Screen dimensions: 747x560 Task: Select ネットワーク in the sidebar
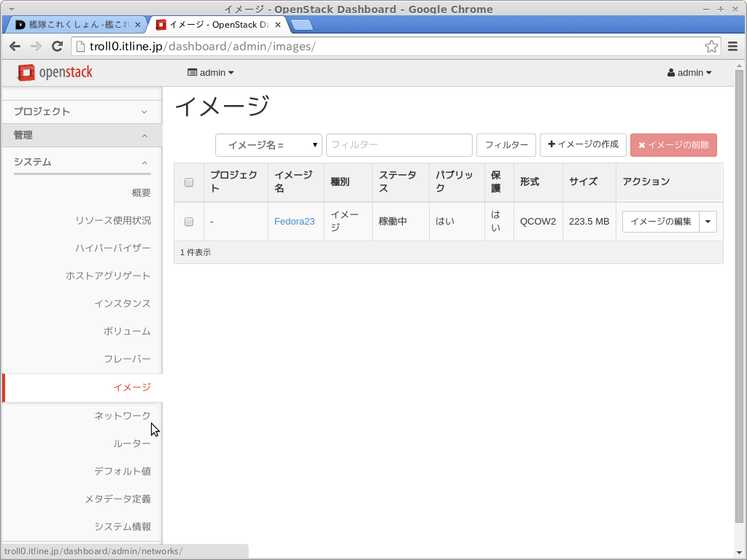tap(122, 416)
